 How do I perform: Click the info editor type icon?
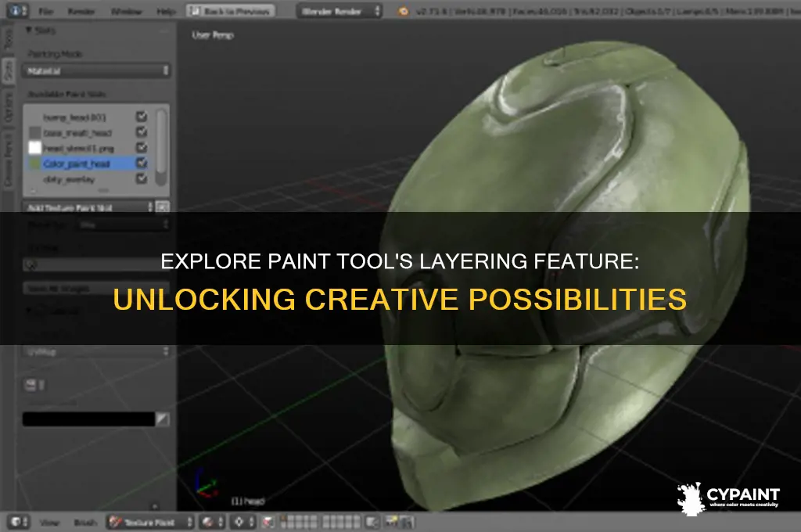coord(19,11)
